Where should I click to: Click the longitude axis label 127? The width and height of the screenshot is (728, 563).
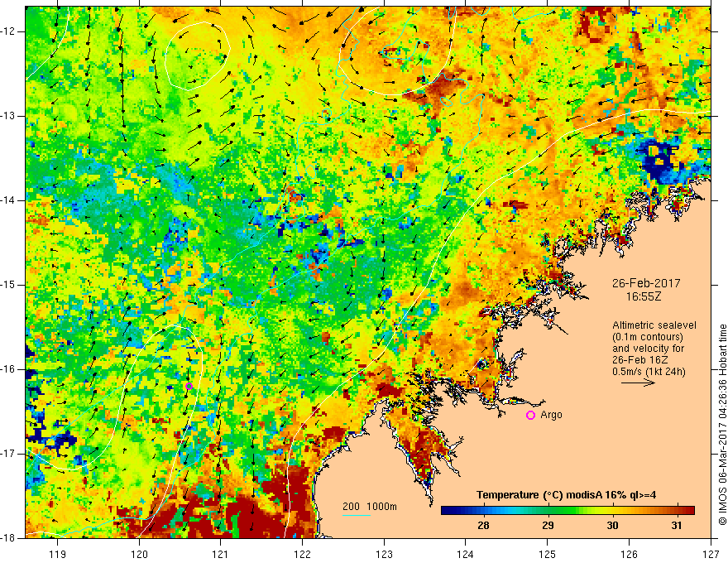[711, 554]
